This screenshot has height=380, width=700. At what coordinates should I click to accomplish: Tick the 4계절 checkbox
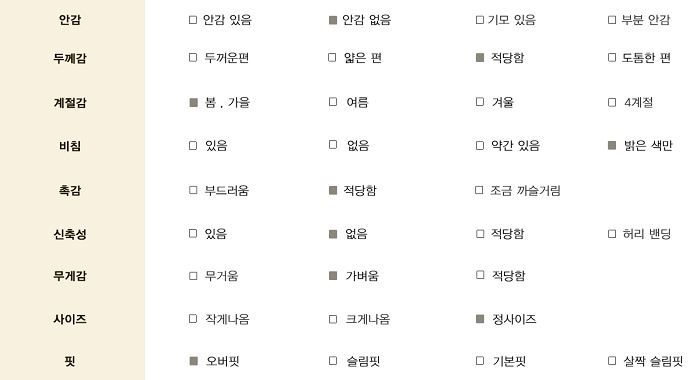612,103
